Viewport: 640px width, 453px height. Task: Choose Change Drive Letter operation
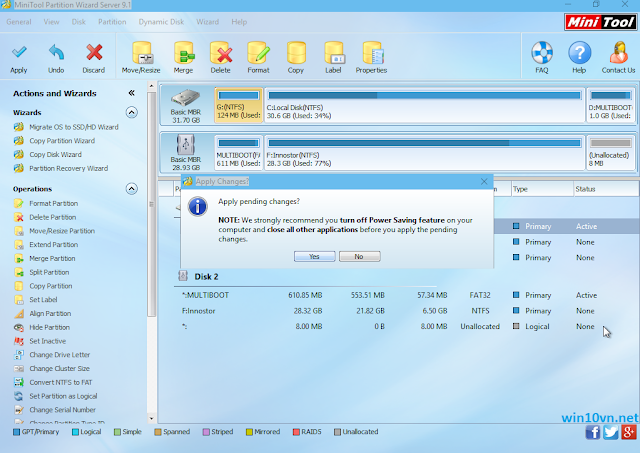pyautogui.click(x=60, y=355)
